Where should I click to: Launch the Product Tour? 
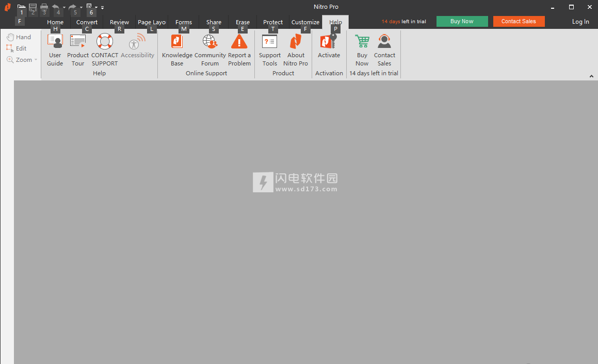coord(78,50)
